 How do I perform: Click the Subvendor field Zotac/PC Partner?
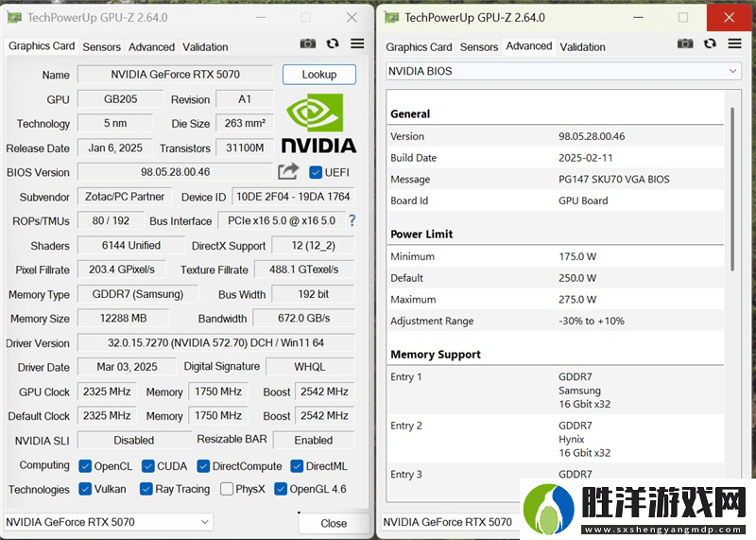click(125, 197)
